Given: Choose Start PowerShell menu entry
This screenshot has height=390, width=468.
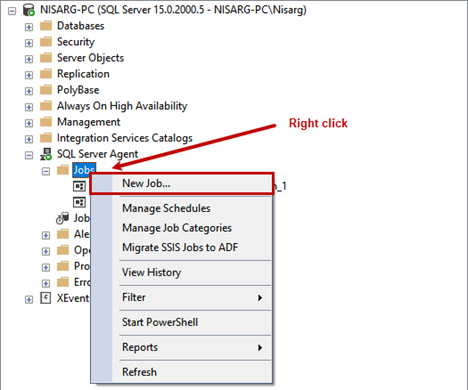Looking at the screenshot, I should [182, 322].
